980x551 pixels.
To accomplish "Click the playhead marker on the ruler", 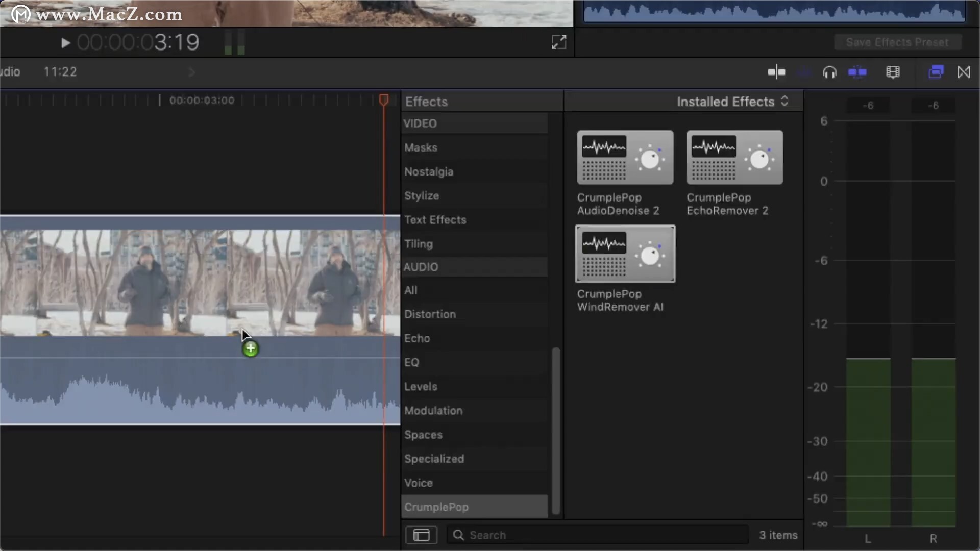I will pyautogui.click(x=384, y=99).
